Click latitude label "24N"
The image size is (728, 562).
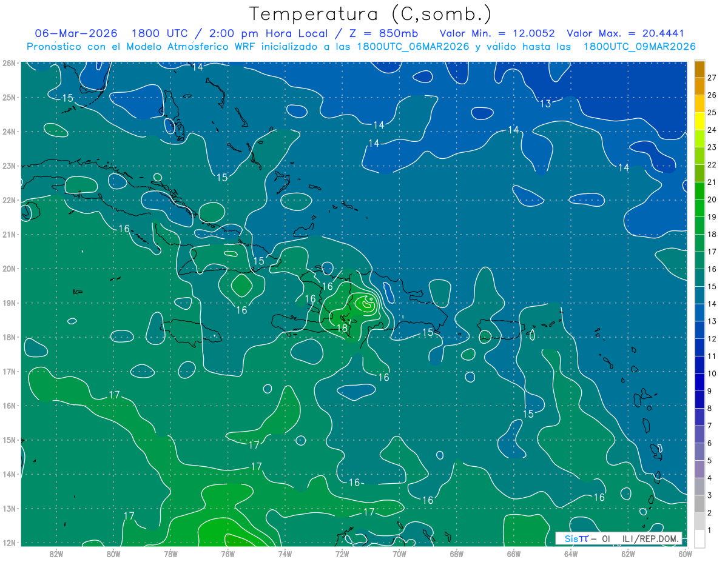(x=8, y=132)
